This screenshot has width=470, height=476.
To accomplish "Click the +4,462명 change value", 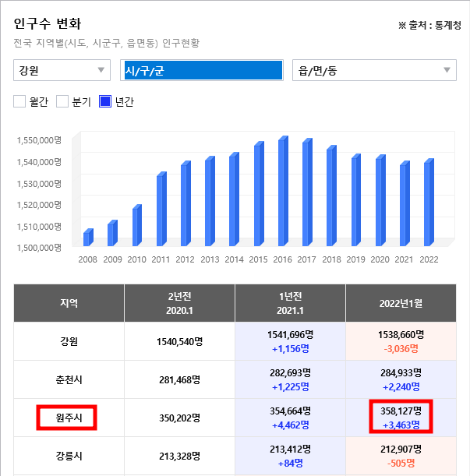I will (x=290, y=425).
